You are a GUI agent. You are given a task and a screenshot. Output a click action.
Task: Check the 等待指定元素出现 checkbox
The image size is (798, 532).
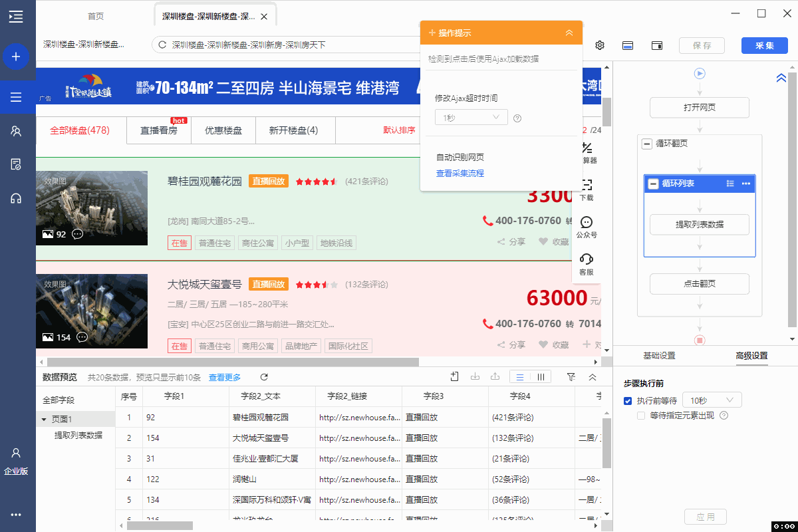(641, 416)
